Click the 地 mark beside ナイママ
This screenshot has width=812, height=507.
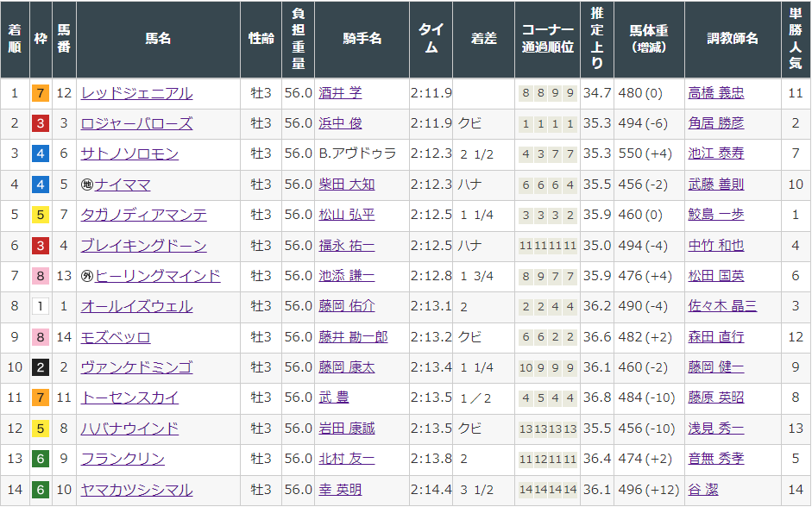pyautogui.click(x=87, y=185)
